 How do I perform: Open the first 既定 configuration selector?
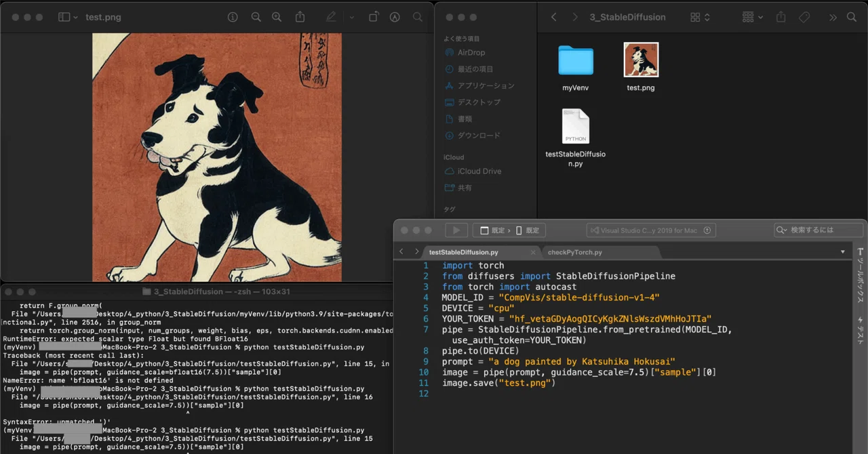(x=495, y=230)
